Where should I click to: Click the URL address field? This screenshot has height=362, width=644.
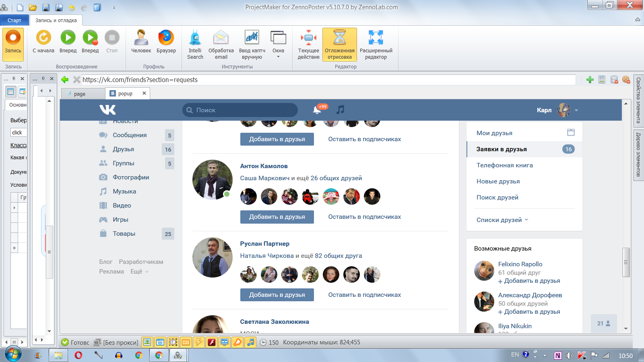coord(328,80)
